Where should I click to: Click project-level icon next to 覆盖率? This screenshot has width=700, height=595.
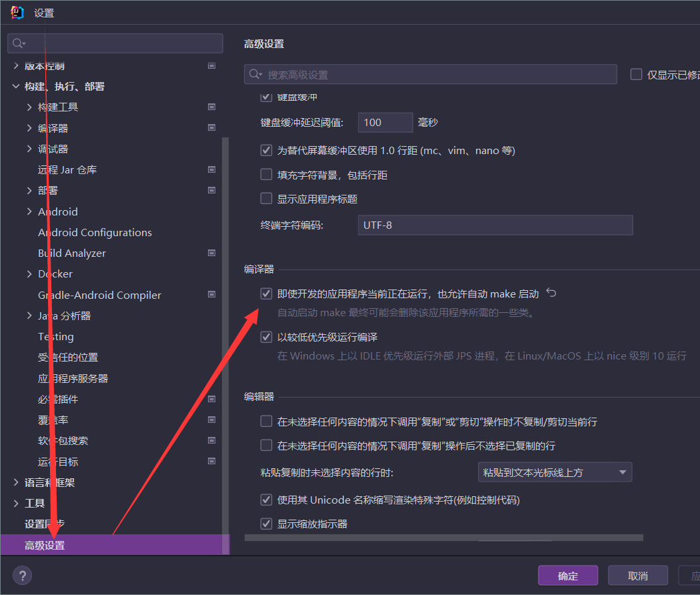pyautogui.click(x=211, y=420)
